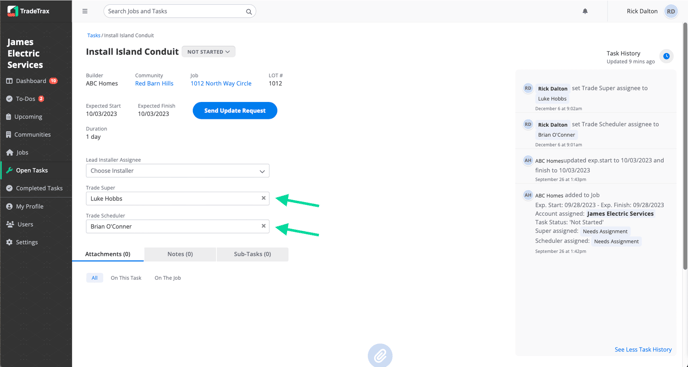Click the Open Tasks wrench icon
Viewport: 688px width, 367px height.
click(x=9, y=170)
